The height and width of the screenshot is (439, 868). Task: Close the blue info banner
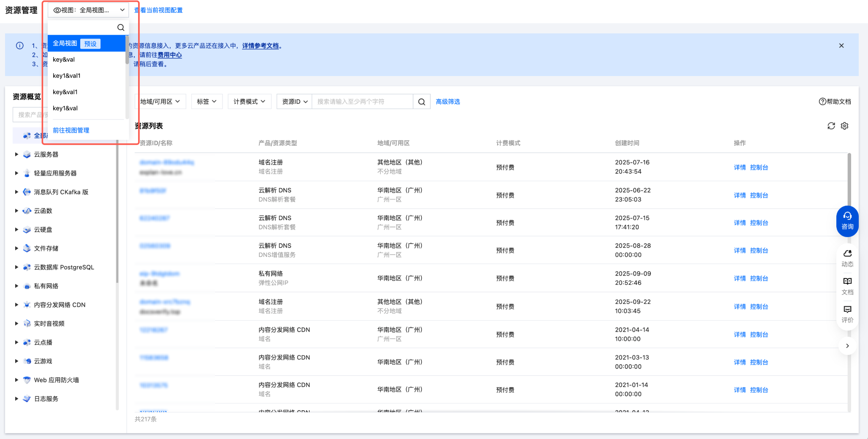pyautogui.click(x=841, y=46)
